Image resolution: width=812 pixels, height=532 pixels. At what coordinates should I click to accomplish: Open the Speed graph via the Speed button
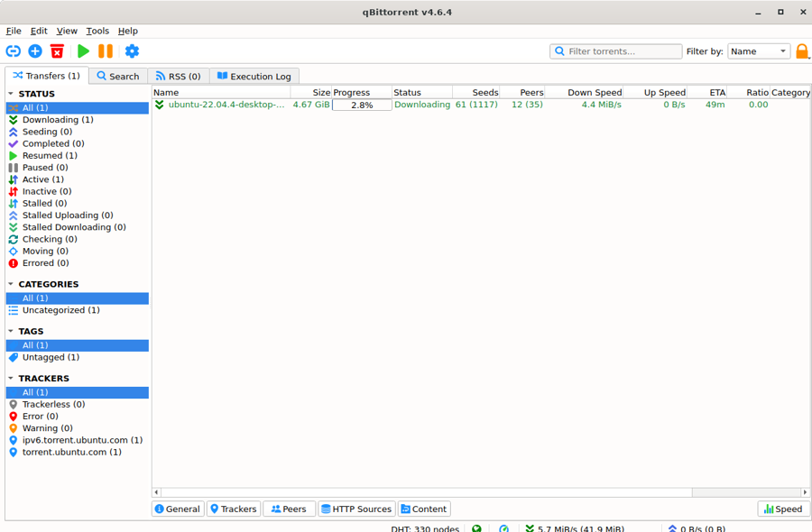(x=781, y=509)
